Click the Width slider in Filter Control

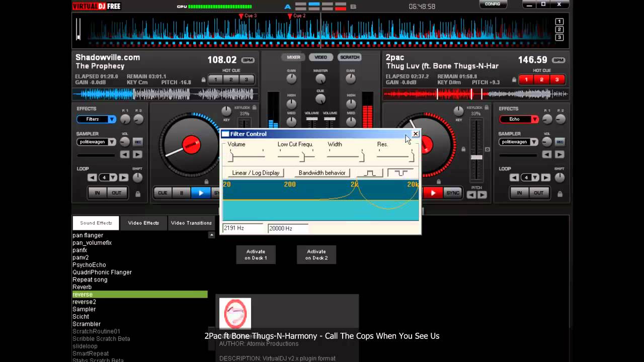click(x=346, y=156)
